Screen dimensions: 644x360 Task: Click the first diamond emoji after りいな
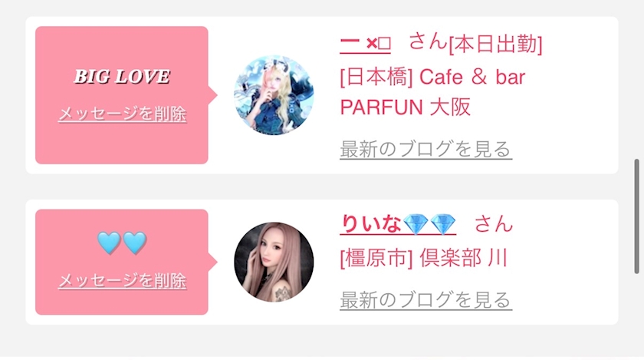pos(416,224)
